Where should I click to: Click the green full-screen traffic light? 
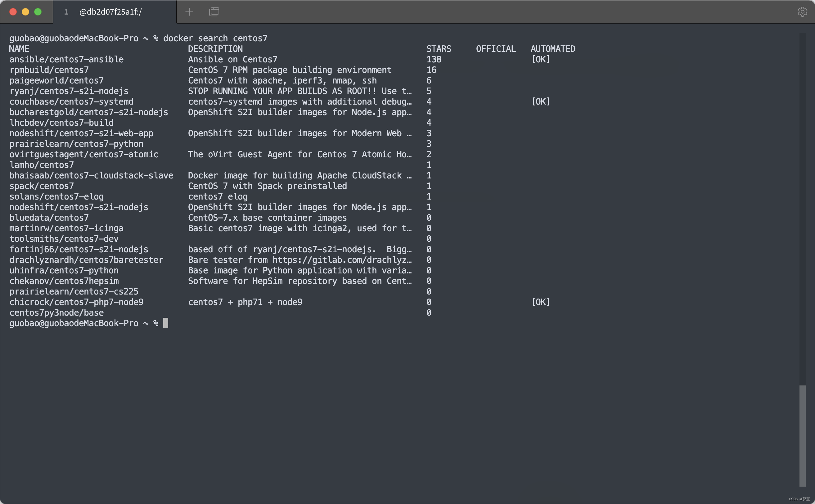pyautogui.click(x=38, y=12)
